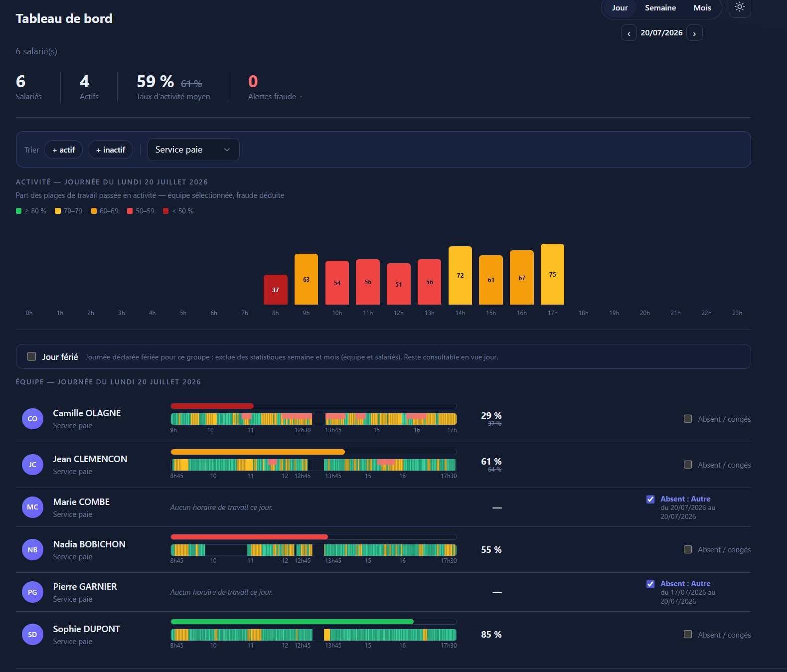Click Jean CLEMENCON's 61 % value
This screenshot has height=672, width=787.
(x=491, y=461)
